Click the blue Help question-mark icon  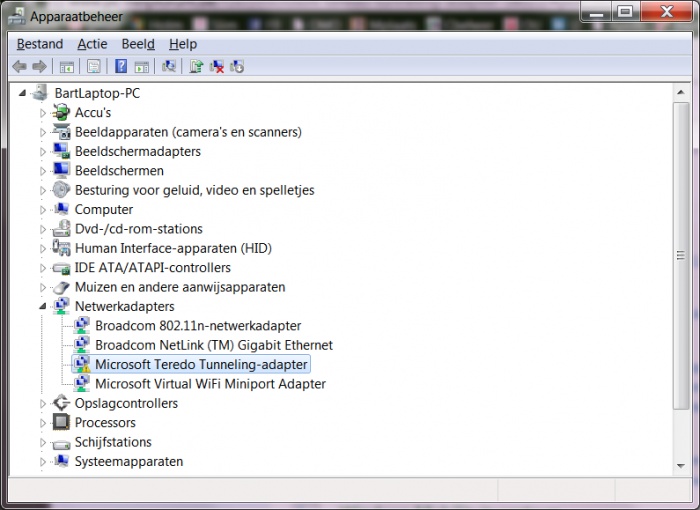121,67
